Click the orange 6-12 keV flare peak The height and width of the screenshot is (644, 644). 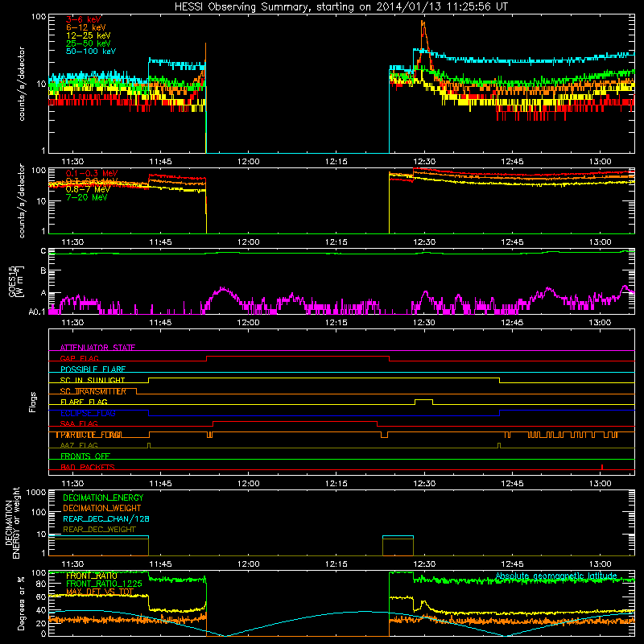coord(423,24)
